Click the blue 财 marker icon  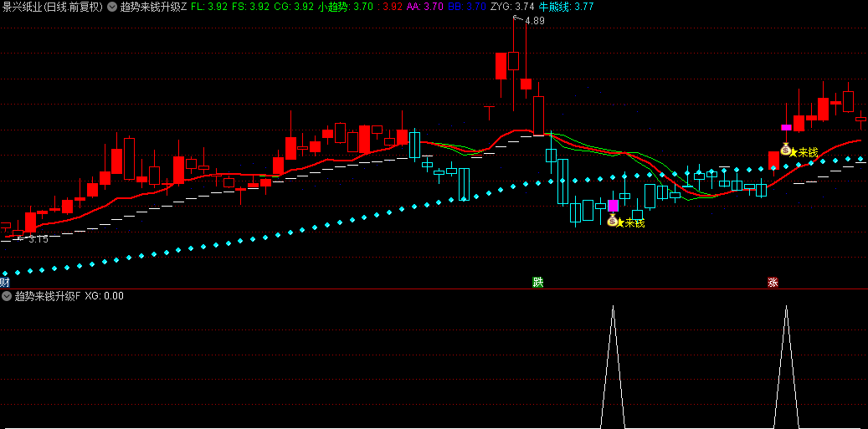(4, 283)
